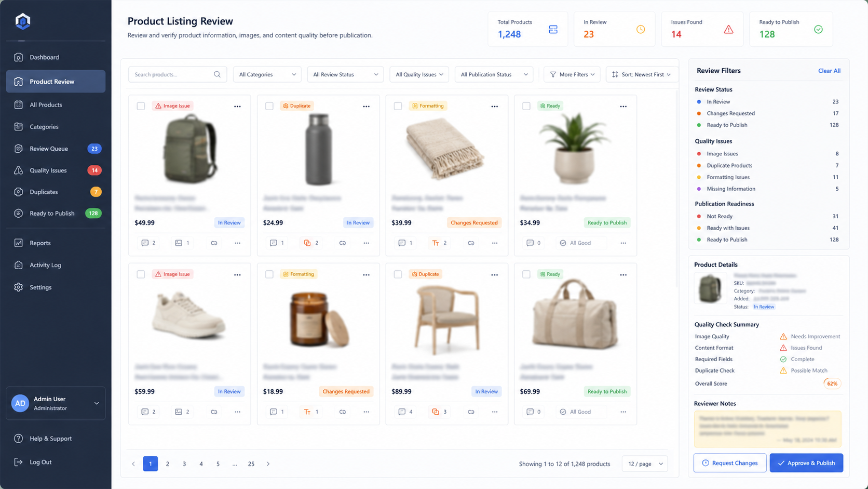
Task: Go to next page arrow
Action: [x=268, y=464]
